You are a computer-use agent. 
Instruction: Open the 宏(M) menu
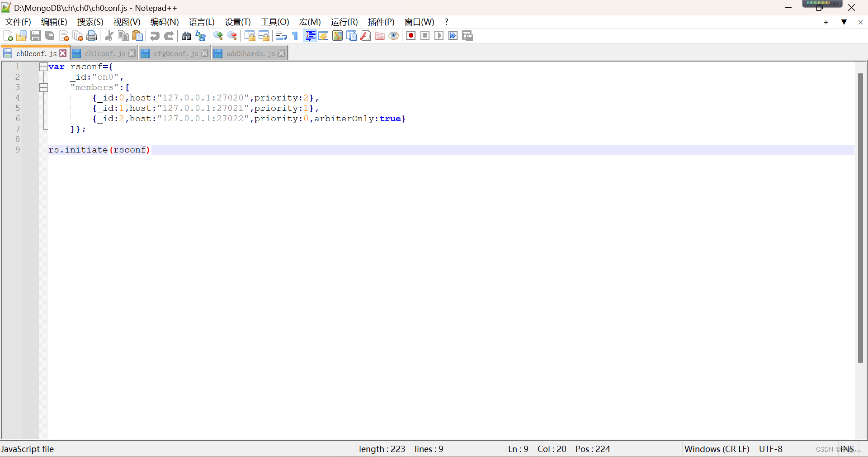(x=310, y=22)
